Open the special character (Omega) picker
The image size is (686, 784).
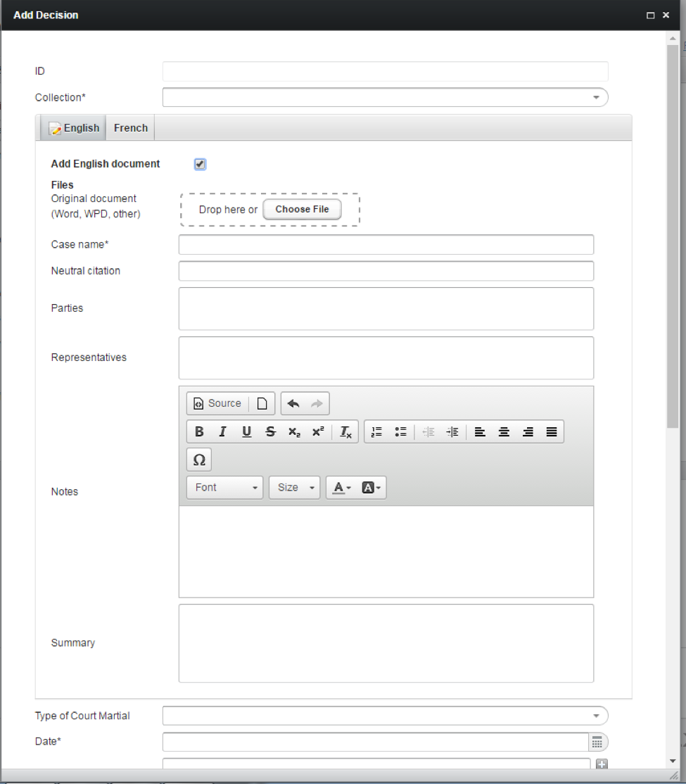pyautogui.click(x=199, y=460)
